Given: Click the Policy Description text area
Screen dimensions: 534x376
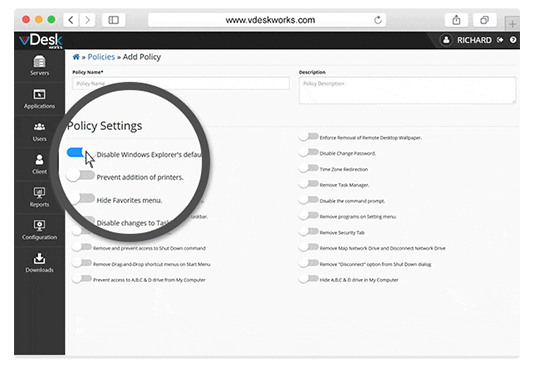Looking at the screenshot, I should 407,90.
